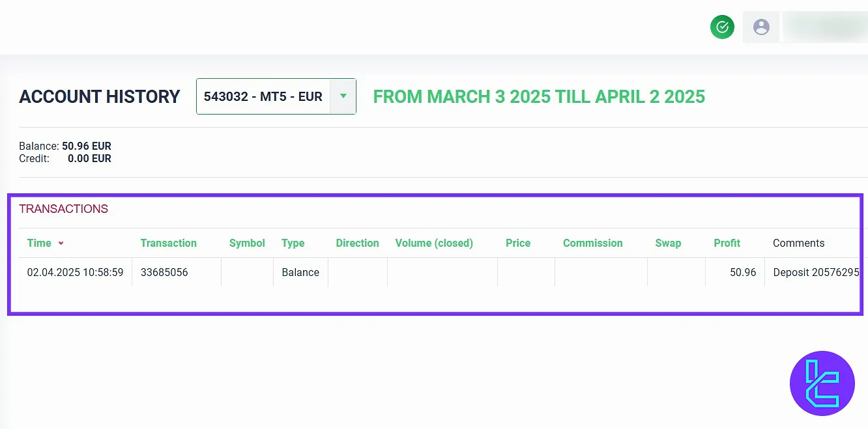Sort transactions by Time column
868x429 pixels.
tap(39, 243)
